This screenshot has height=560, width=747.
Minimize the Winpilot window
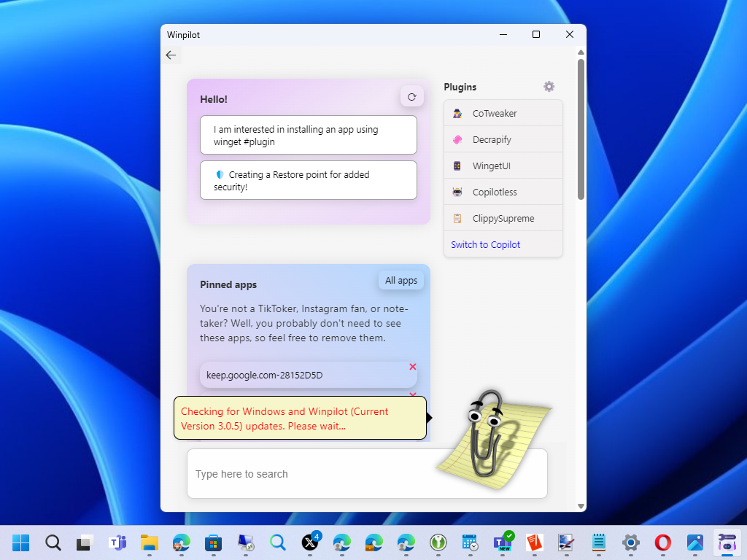(503, 34)
